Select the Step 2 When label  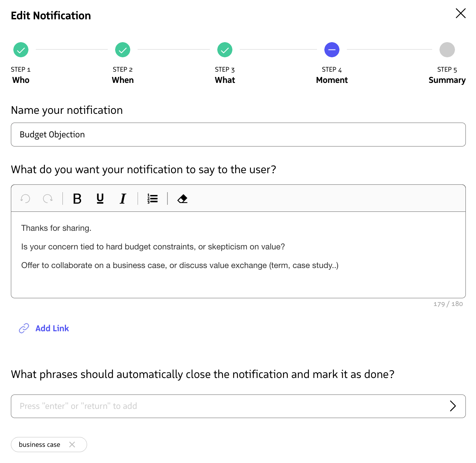pyautogui.click(x=123, y=80)
